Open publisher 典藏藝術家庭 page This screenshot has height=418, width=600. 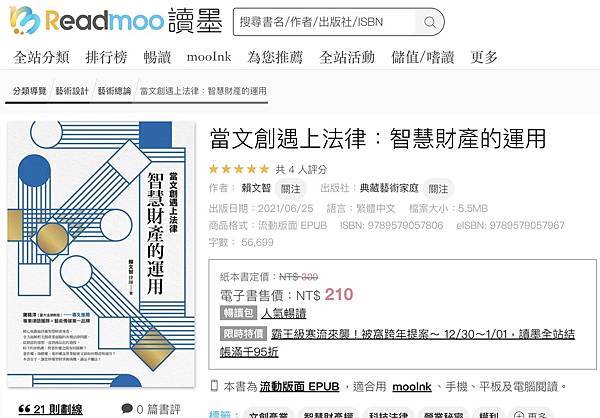[x=389, y=188]
